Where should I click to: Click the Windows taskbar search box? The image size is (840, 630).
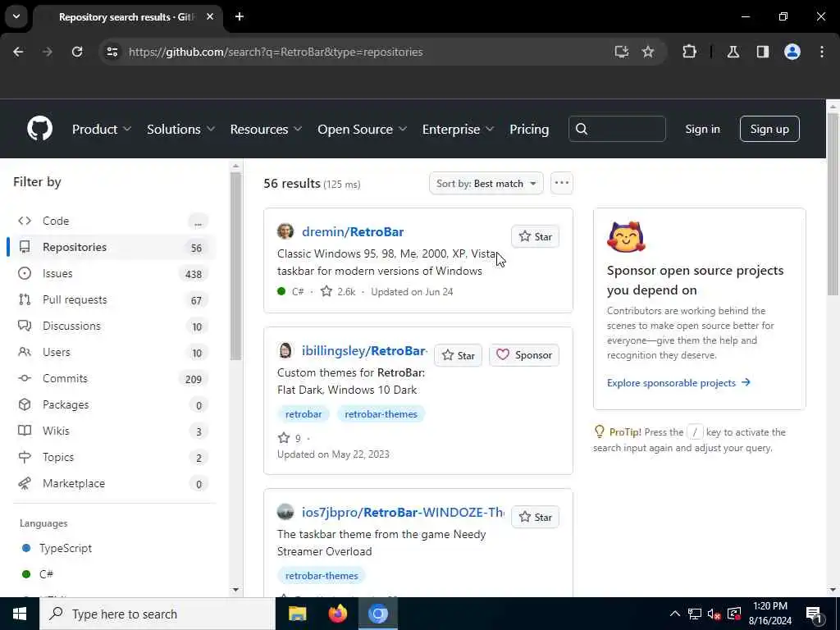(x=157, y=614)
